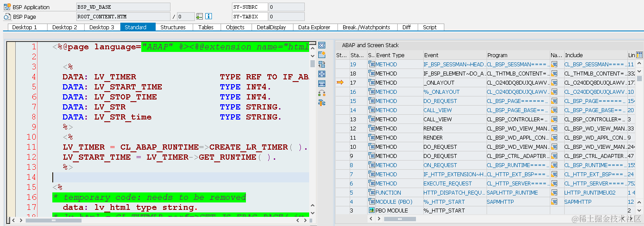Click the breakpoint margin at line 11
The width and height of the screenshot is (644, 226).
[x=11, y=147]
